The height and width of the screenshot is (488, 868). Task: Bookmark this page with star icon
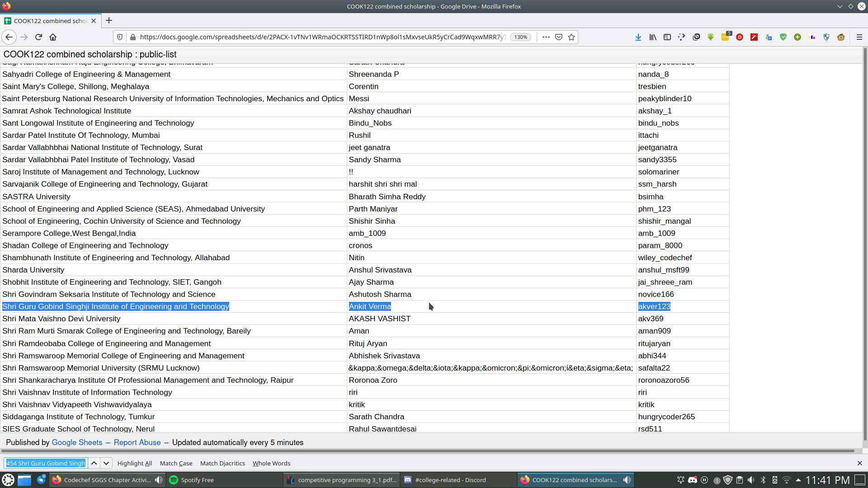click(x=571, y=37)
